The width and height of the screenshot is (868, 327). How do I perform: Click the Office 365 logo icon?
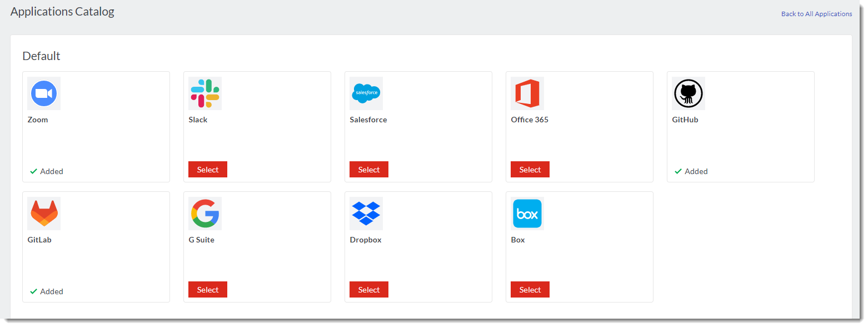527,93
